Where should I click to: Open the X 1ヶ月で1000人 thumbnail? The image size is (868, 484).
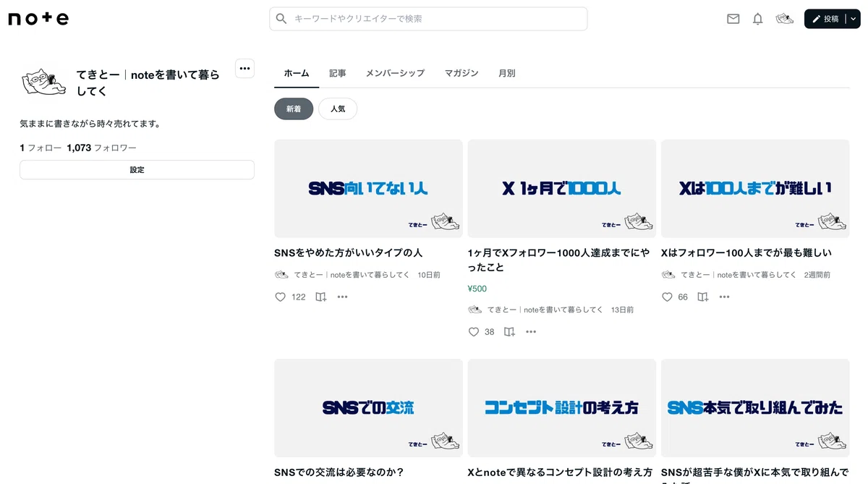[x=562, y=189]
